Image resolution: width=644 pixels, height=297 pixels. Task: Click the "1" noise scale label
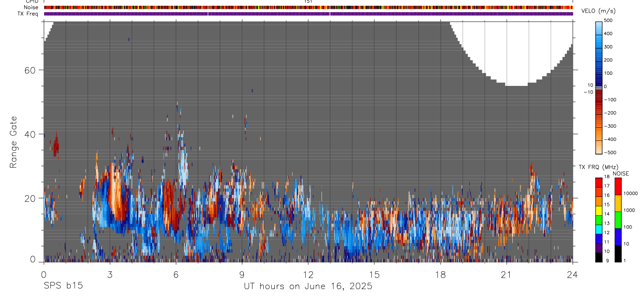coord(625,260)
